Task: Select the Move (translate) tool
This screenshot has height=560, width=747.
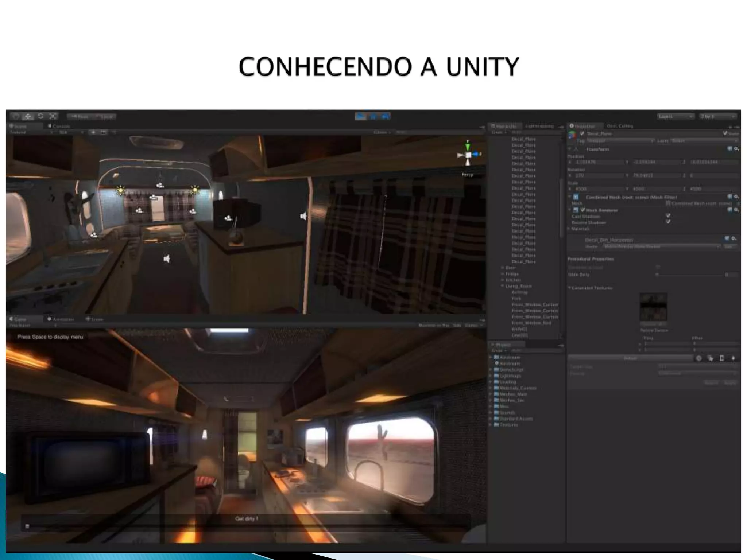Action: [28, 116]
